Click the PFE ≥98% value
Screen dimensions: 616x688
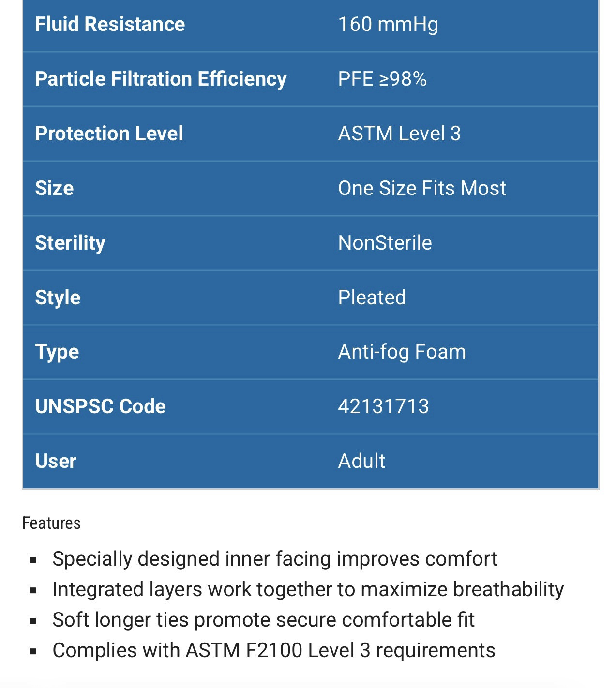[x=382, y=79]
